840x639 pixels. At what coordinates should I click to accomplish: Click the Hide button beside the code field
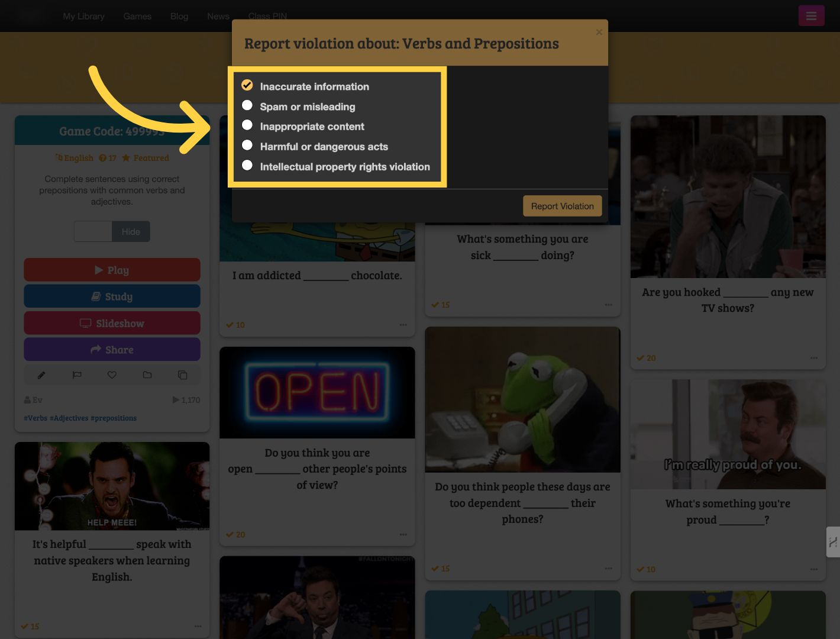pos(131,231)
